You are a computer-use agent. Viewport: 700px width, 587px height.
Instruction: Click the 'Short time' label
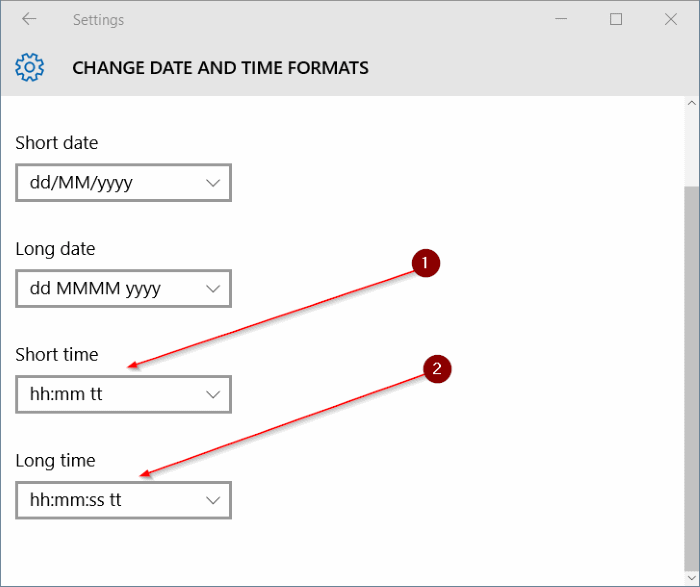(57, 354)
